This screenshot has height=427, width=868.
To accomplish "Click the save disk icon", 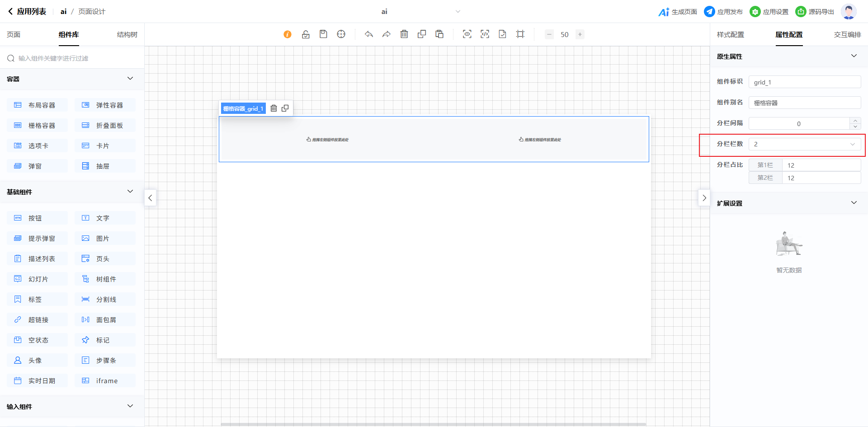I will [x=323, y=34].
